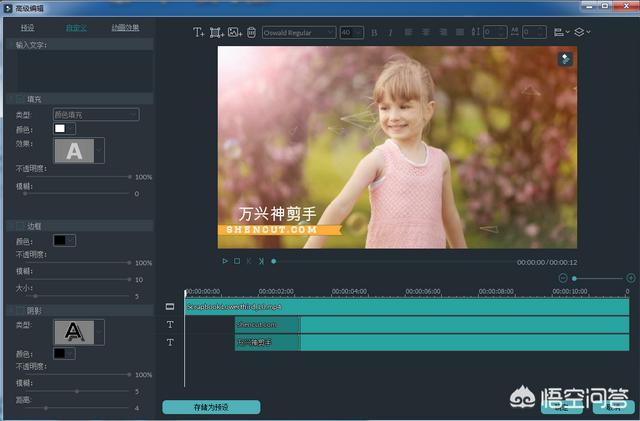Click the 存储为预设 save as preset button
The height and width of the screenshot is (421, 640).
click(x=211, y=407)
